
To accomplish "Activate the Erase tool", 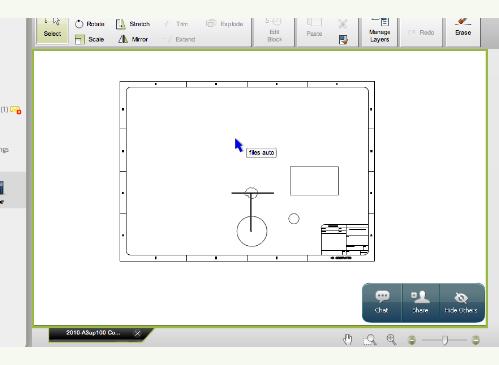I will point(463,28).
